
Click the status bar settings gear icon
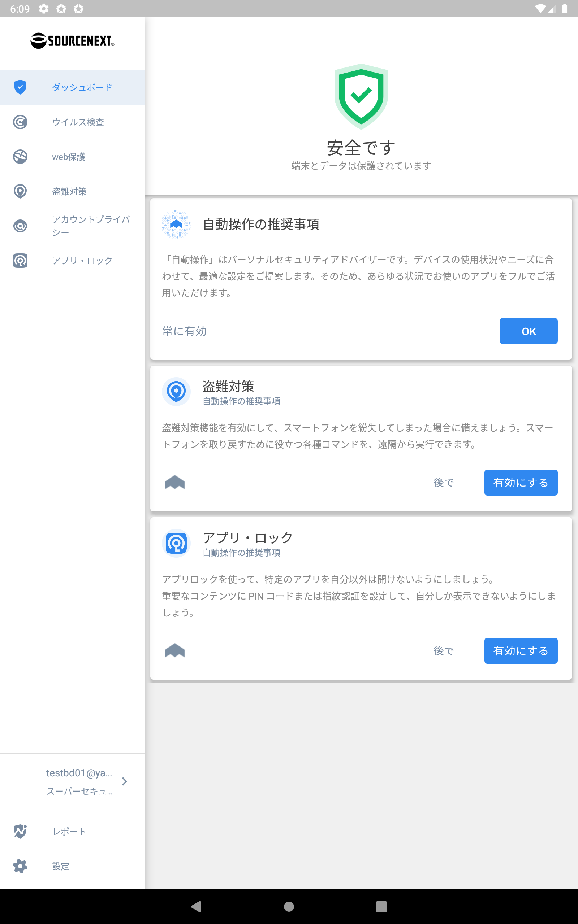44,9
